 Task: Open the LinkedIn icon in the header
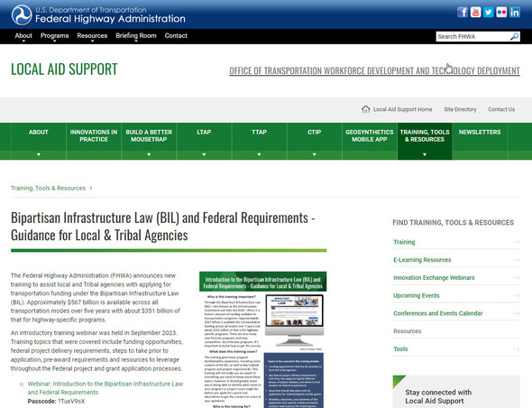tap(515, 13)
